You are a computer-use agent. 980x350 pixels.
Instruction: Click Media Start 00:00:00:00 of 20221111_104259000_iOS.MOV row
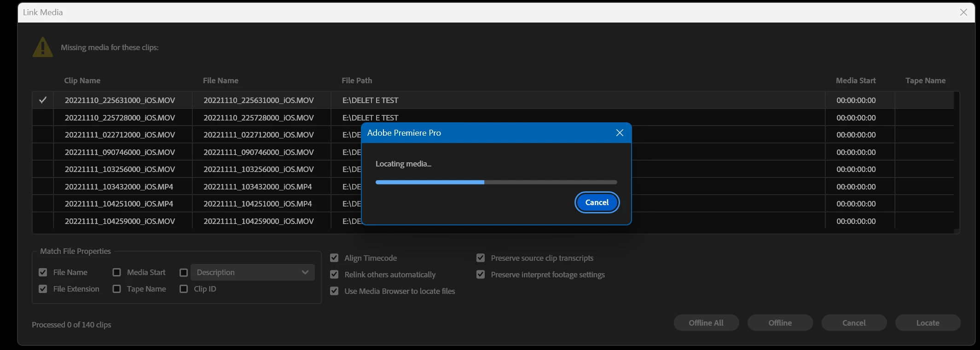click(x=856, y=221)
